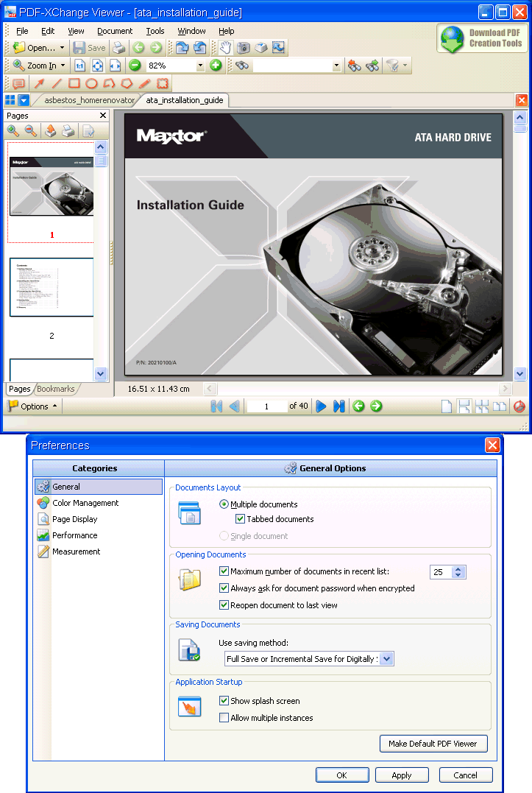Screen dimensions: 532x793
Task: Expand the Options menu in status bar
Action: (x=33, y=406)
